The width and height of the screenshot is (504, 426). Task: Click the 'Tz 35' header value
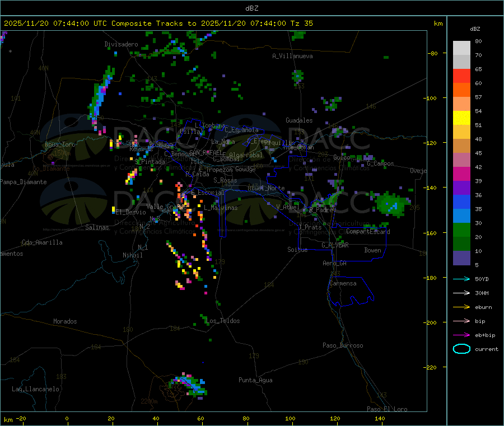(301, 24)
